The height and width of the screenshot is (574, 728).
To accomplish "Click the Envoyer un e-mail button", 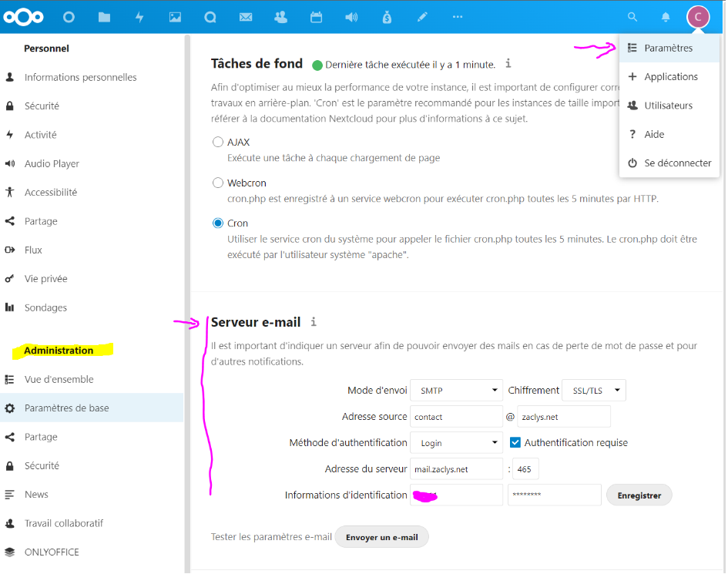I will pos(381,537).
